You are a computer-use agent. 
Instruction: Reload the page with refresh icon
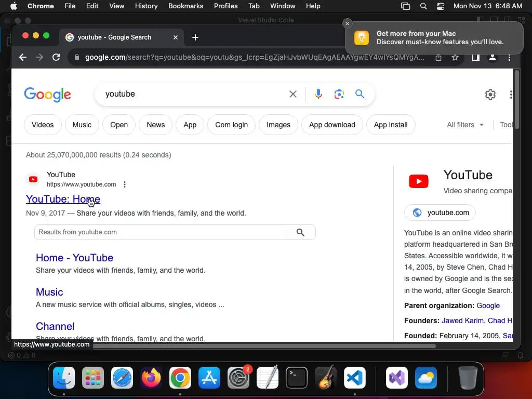pyautogui.click(x=56, y=57)
